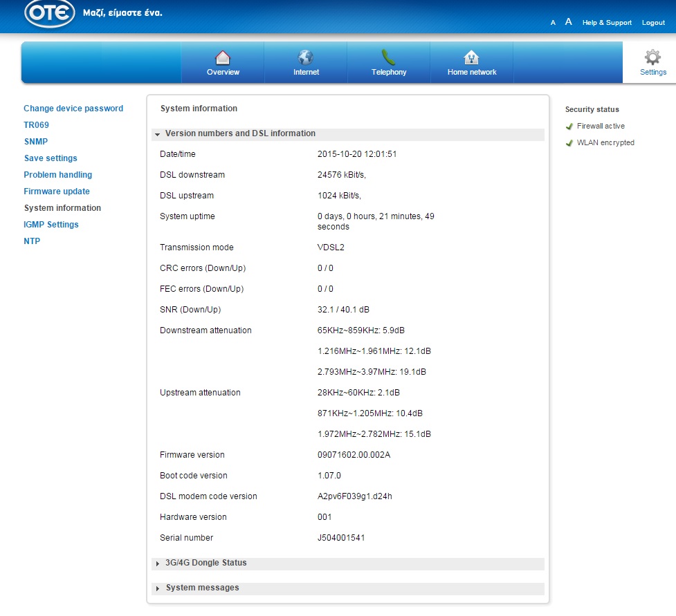The height and width of the screenshot is (616, 676).
Task: Click the Overview house icon
Action: pyautogui.click(x=223, y=57)
